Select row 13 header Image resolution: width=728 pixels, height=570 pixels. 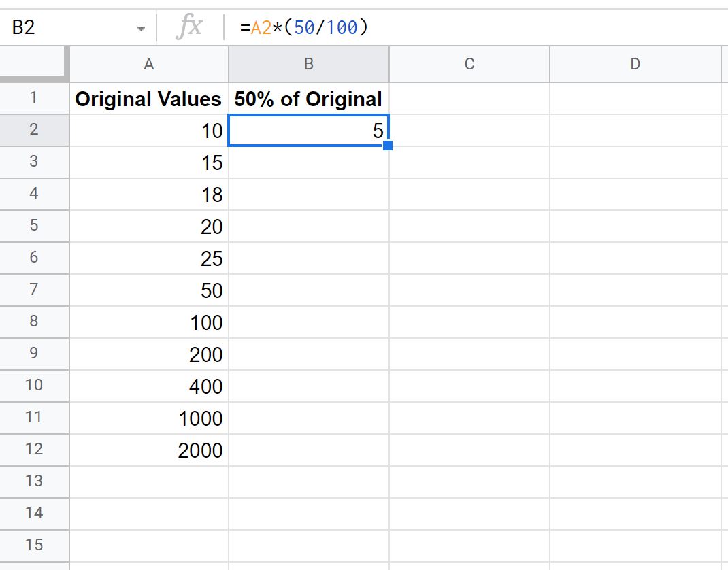pos(34,482)
